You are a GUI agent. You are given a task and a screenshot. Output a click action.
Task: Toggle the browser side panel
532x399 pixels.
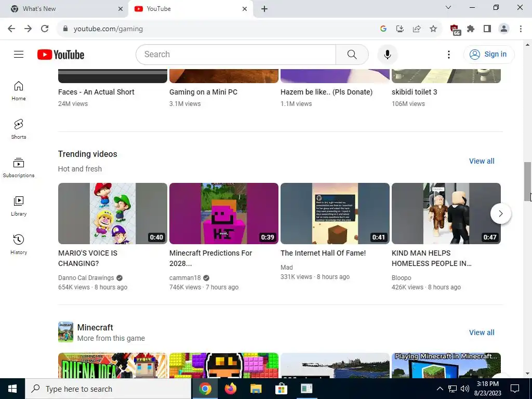click(x=487, y=29)
